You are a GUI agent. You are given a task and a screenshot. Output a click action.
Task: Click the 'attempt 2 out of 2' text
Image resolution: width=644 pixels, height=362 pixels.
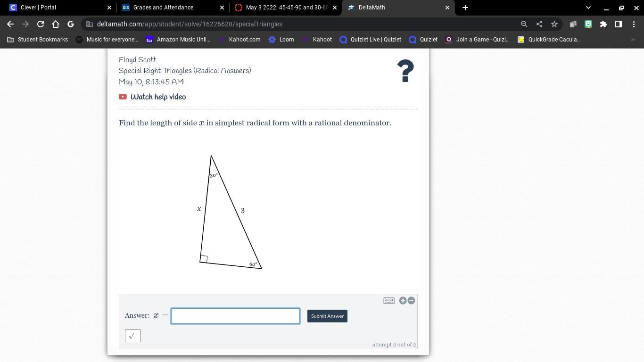394,345
